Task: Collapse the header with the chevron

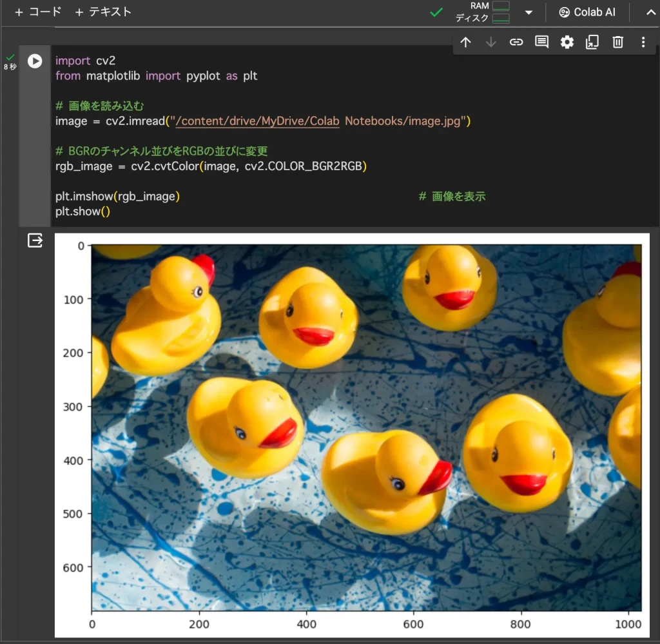Action: click(x=650, y=12)
